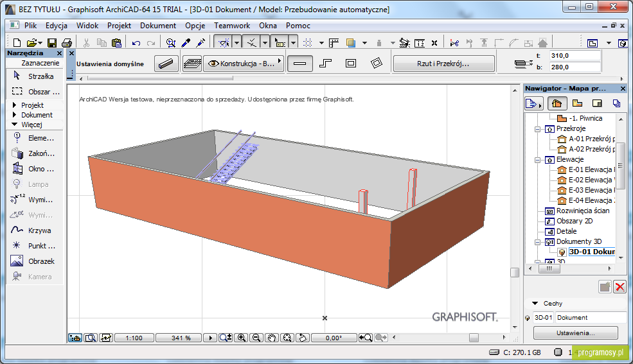Expand the Dokument toolbox group
The width and height of the screenshot is (633, 364).
[15, 114]
